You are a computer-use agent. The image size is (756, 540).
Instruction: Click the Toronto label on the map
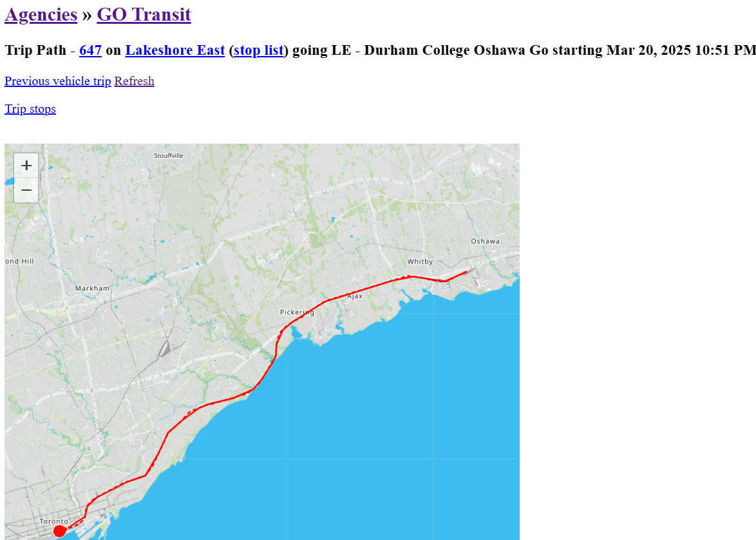pos(53,521)
